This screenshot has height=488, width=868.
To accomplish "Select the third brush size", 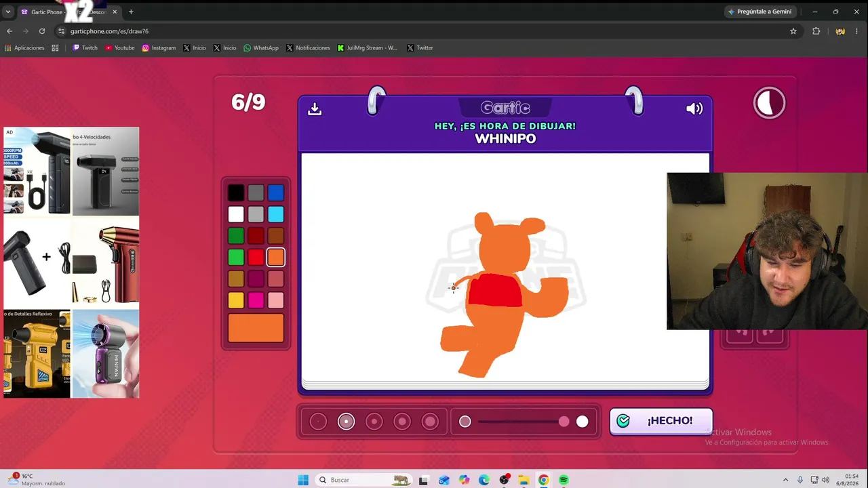I will pos(374,422).
